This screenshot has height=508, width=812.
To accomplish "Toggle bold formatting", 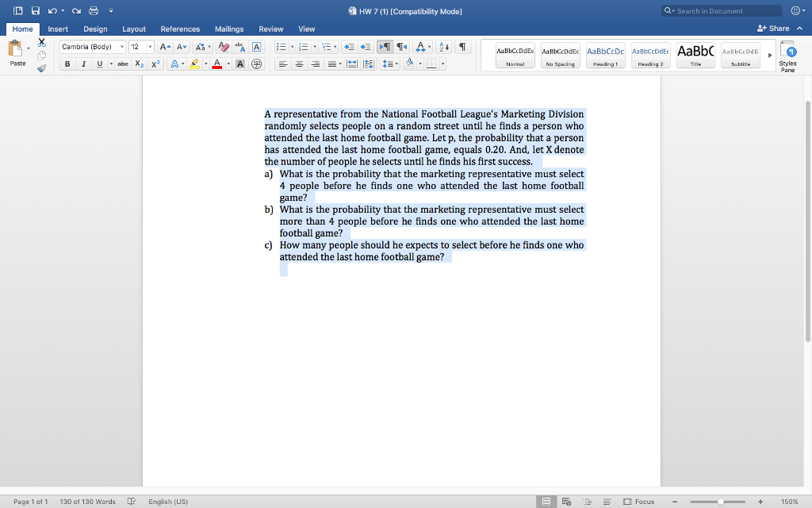I will tap(67, 63).
